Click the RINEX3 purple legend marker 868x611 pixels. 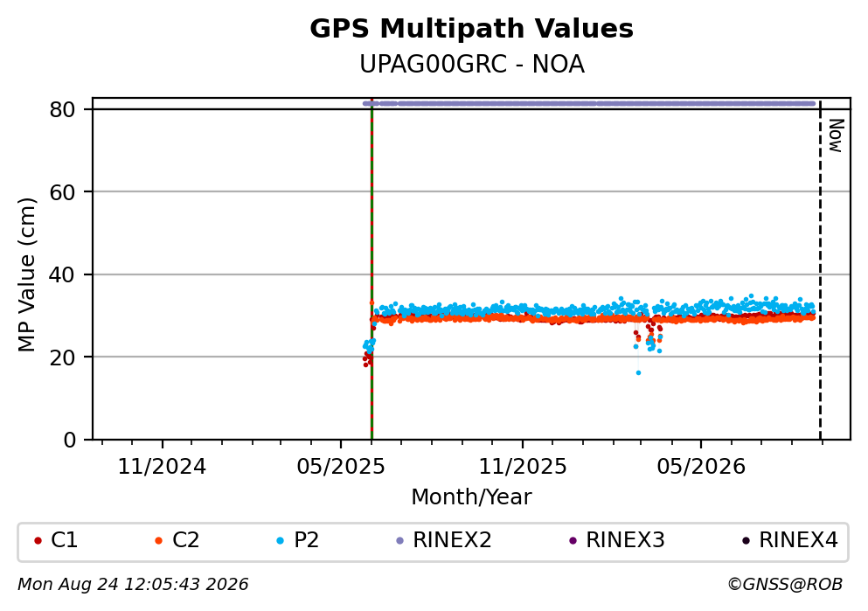(573, 541)
